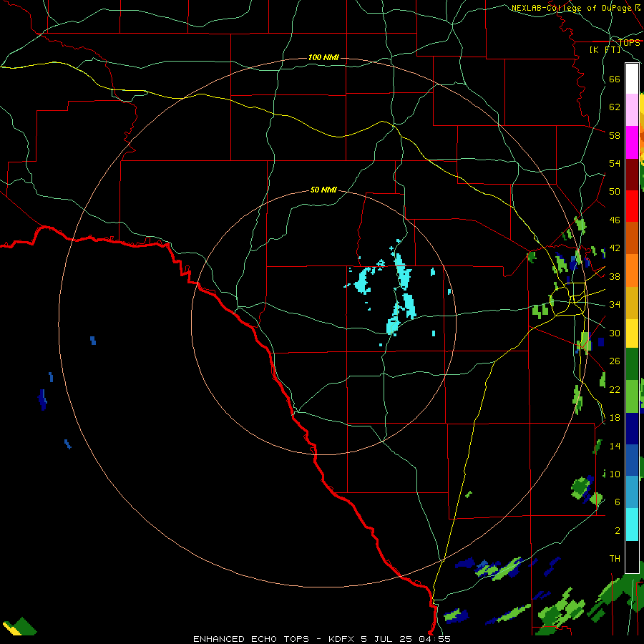Click the "04:55" time stamp
Image resolution: width=644 pixels, height=644 pixels.
pos(434,639)
